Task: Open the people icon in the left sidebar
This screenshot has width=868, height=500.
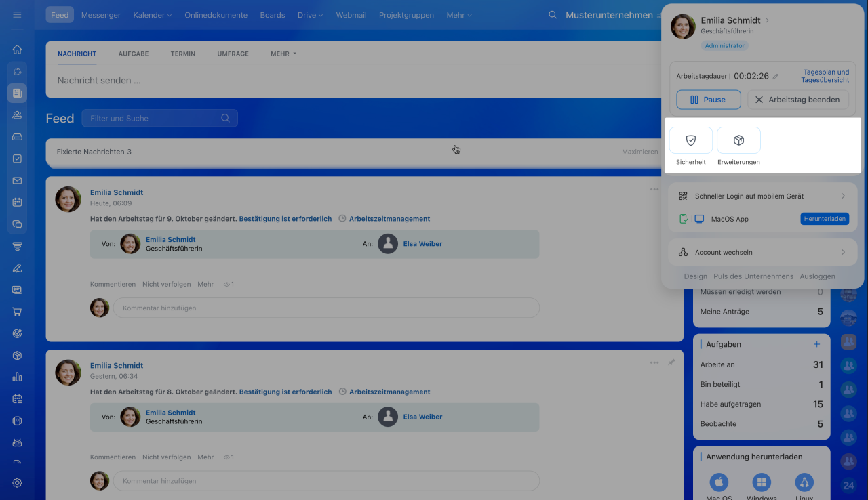Action: point(17,115)
